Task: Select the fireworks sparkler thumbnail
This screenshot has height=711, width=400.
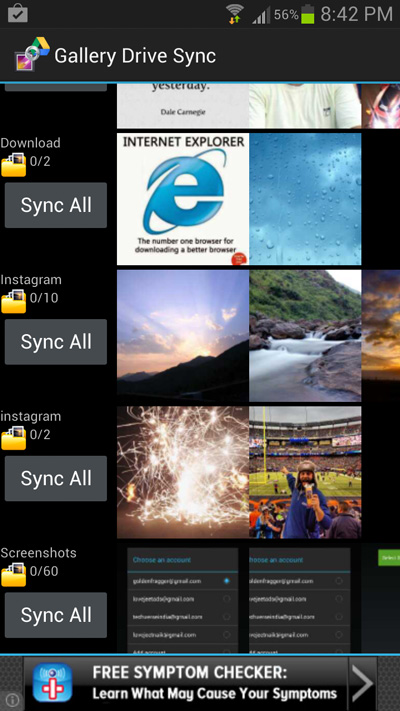Action: click(x=183, y=472)
